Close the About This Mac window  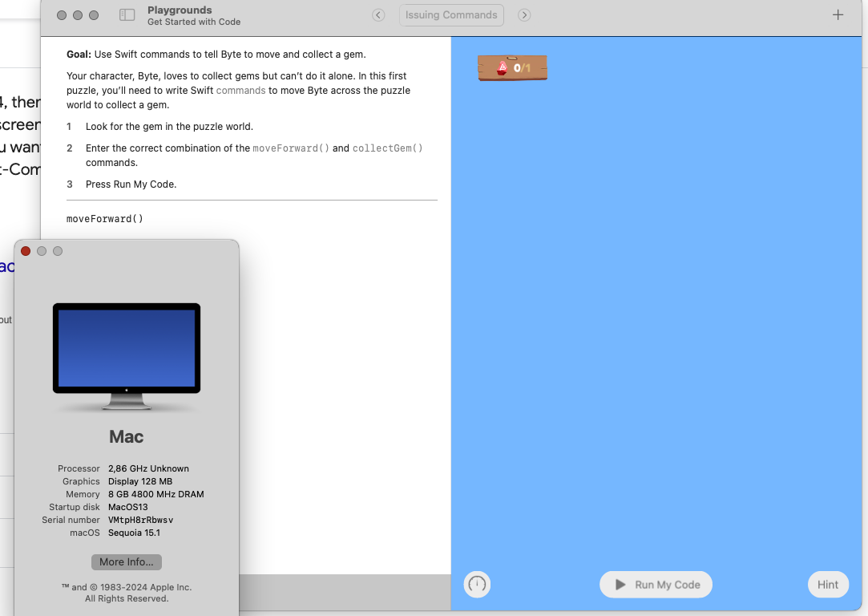click(x=26, y=251)
